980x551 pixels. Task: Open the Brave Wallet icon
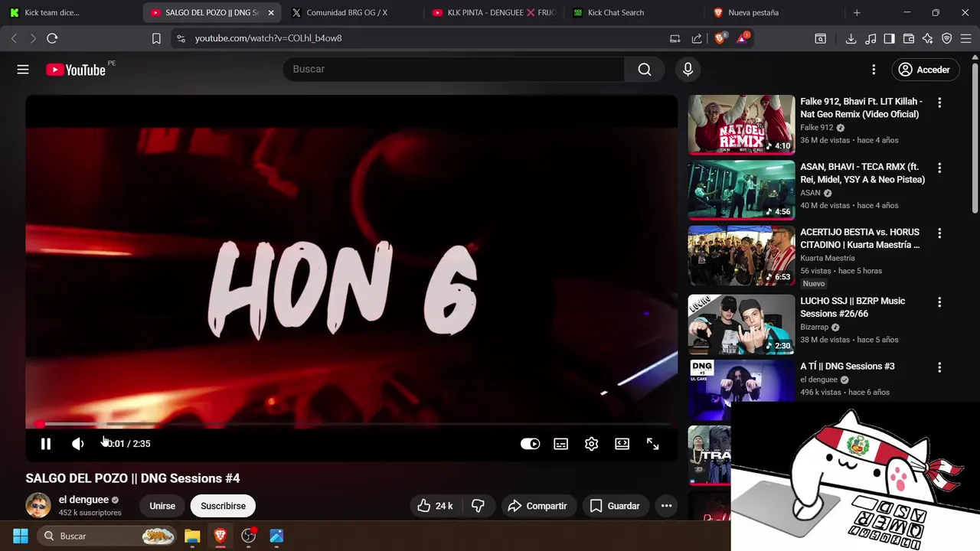click(x=909, y=38)
